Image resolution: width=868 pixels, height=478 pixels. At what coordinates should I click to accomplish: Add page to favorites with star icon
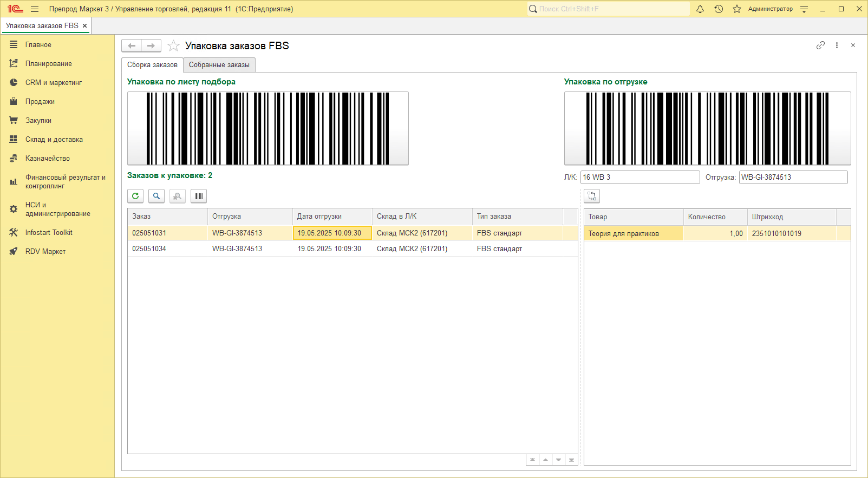pos(173,46)
